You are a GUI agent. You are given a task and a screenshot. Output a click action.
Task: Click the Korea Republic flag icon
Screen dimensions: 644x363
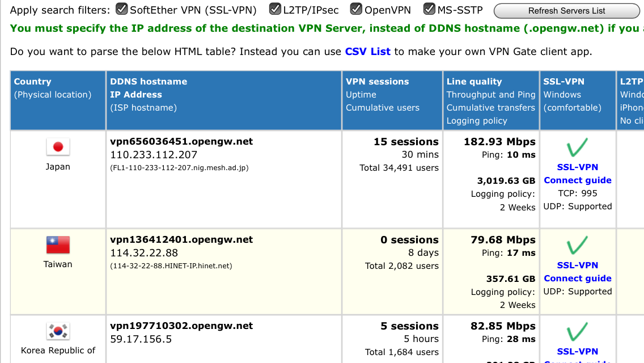(57, 331)
